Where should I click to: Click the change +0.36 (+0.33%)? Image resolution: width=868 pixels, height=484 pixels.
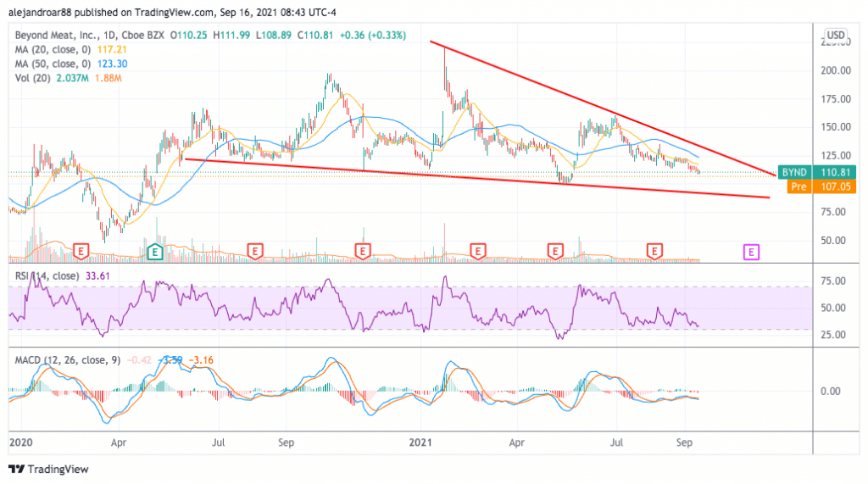pos(373,35)
